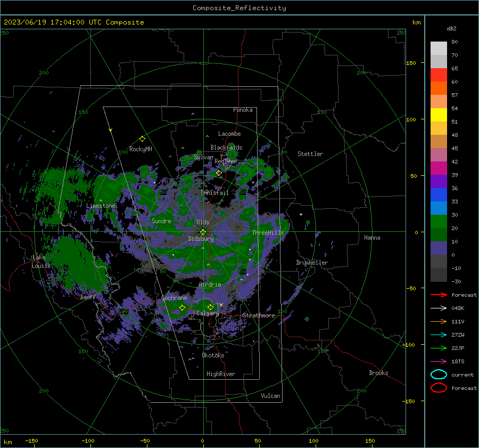Click the gold 51 dBZ color swatch
Image resolution: width=479 pixels, height=448 pixels.
click(439, 128)
